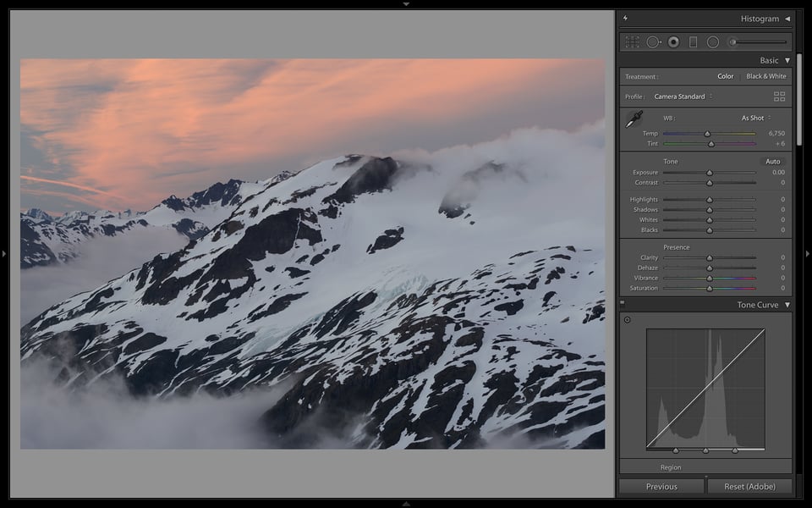Viewport: 812px width, 508px height.
Task: Open the Profile Browser grid icon
Action: click(x=779, y=97)
